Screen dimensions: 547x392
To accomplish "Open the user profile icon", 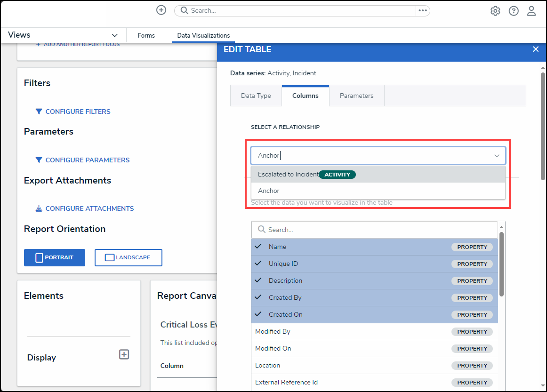I will (531, 11).
